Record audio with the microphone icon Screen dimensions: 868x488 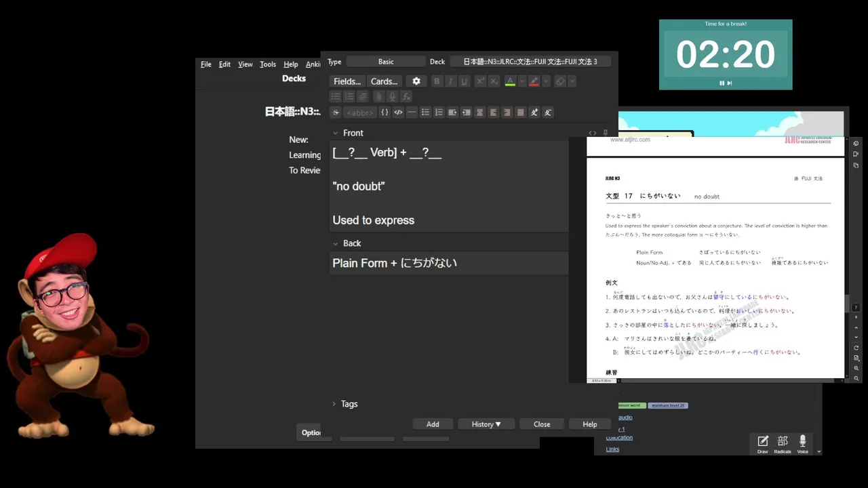[392, 97]
